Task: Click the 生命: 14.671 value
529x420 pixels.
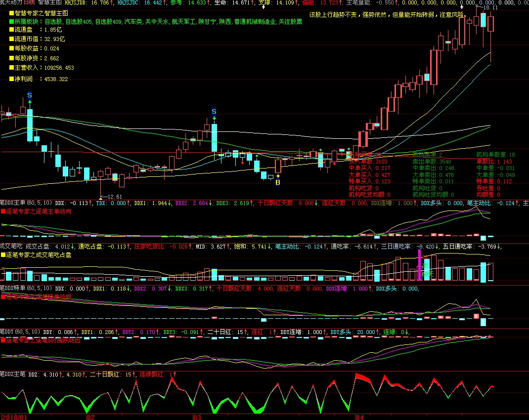Action: [x=234, y=2]
